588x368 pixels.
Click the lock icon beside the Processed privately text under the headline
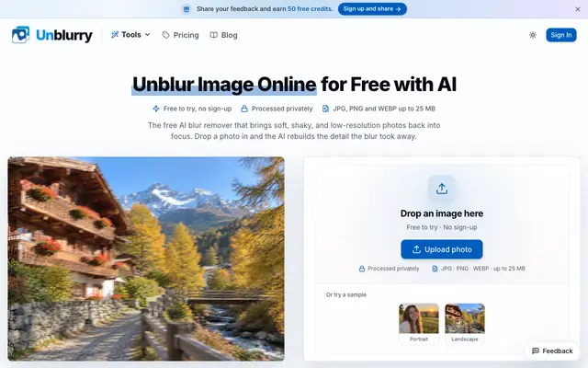click(x=244, y=109)
